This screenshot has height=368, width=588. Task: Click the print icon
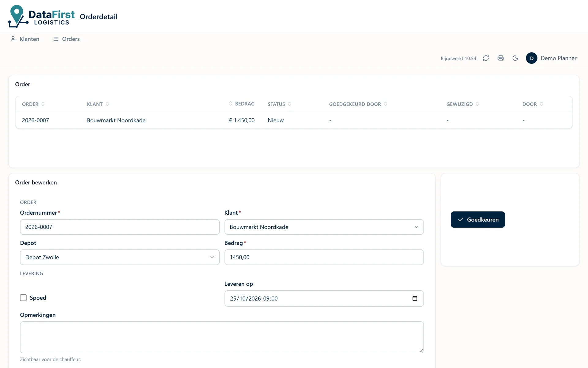point(500,58)
